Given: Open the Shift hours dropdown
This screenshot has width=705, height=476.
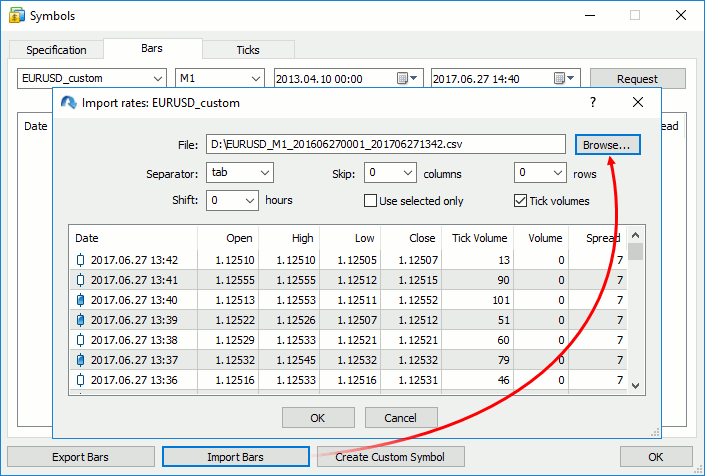Looking at the screenshot, I should pyautogui.click(x=233, y=200).
